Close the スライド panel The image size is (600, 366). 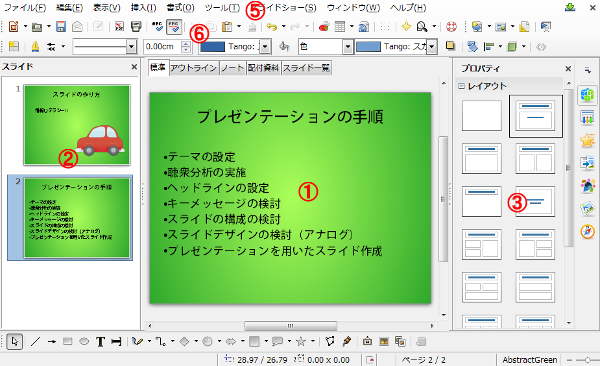pyautogui.click(x=134, y=67)
